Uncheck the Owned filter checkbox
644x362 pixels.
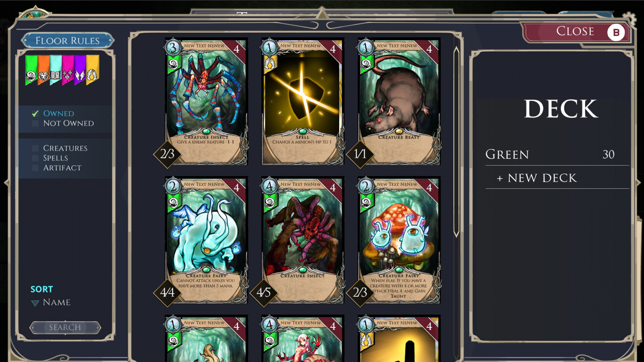click(x=35, y=114)
